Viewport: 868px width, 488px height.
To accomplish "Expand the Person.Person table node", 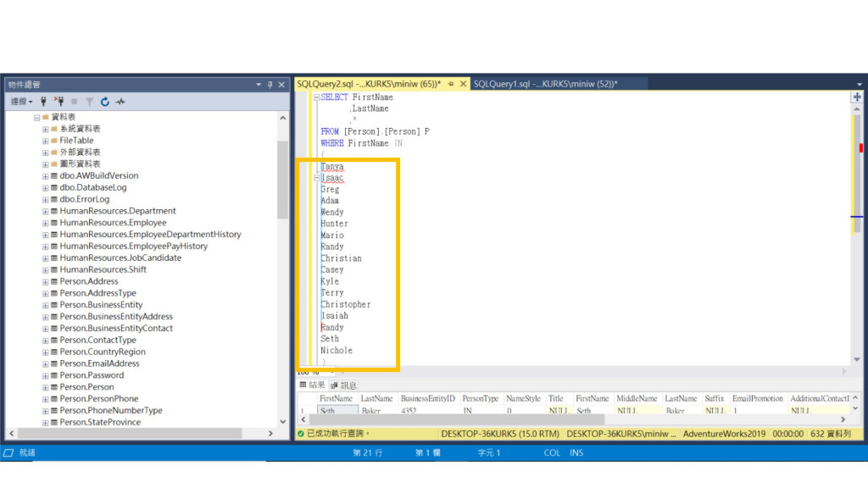I will pyautogui.click(x=46, y=387).
